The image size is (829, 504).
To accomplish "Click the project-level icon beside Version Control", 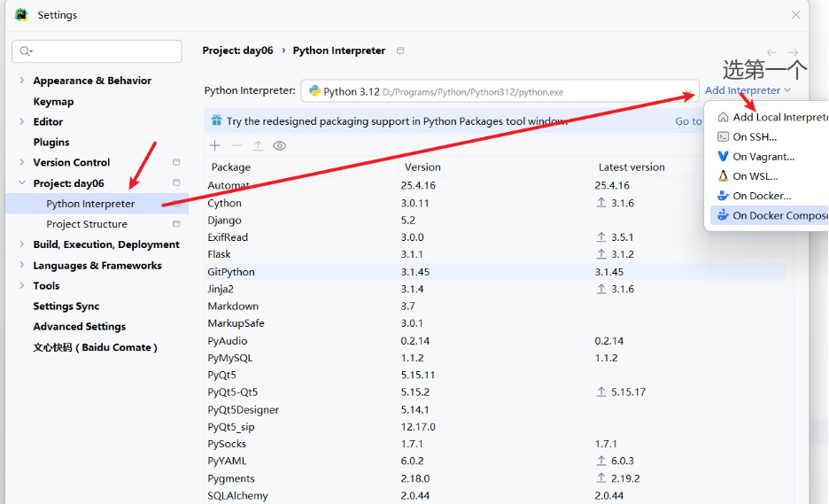I will pos(176,162).
